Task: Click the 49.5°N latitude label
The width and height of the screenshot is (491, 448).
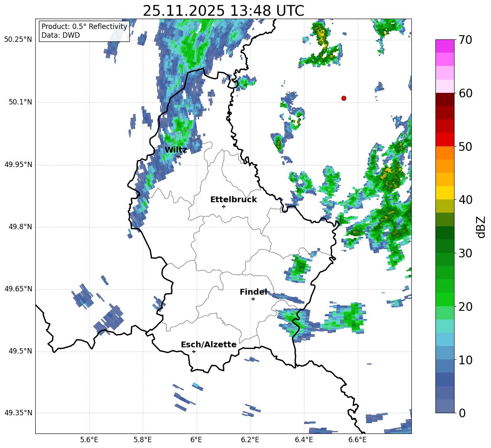Action: point(20,351)
